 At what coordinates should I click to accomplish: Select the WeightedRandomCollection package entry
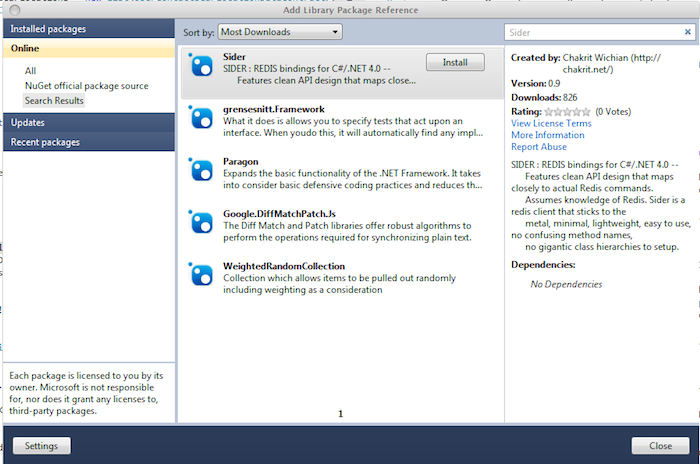(342, 277)
